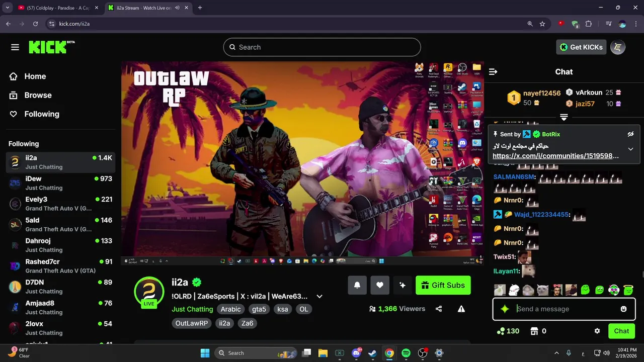Image resolution: width=644 pixels, height=362 pixels.
Task: Click the gta5 tag
Action: point(259,309)
